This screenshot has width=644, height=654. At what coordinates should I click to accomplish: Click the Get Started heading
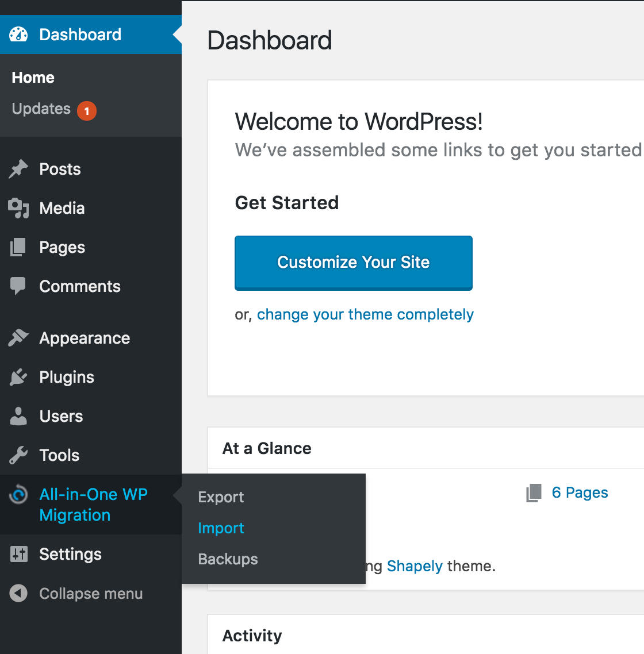pyautogui.click(x=287, y=203)
